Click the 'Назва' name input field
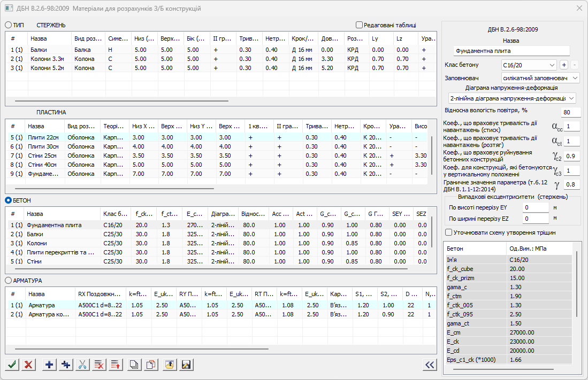This screenshot has width=588, height=380. (511, 51)
